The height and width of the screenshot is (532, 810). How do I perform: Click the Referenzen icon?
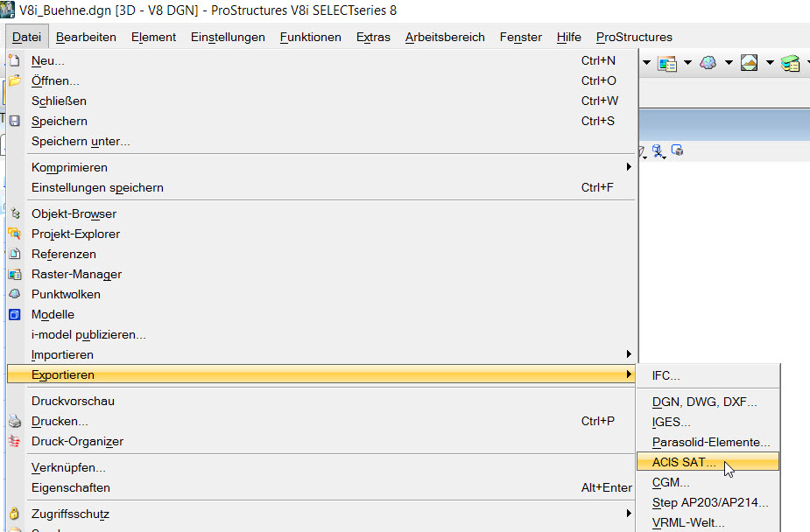point(15,254)
